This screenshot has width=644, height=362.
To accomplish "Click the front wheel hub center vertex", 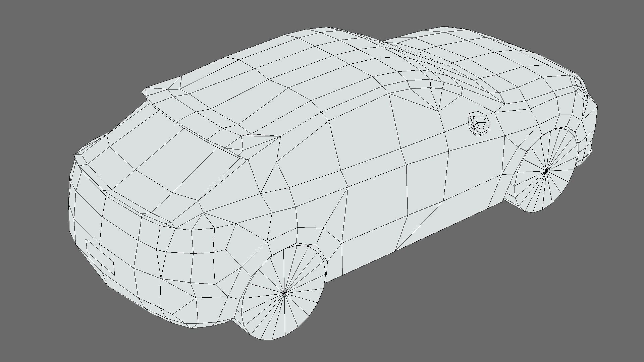I will (546, 171).
